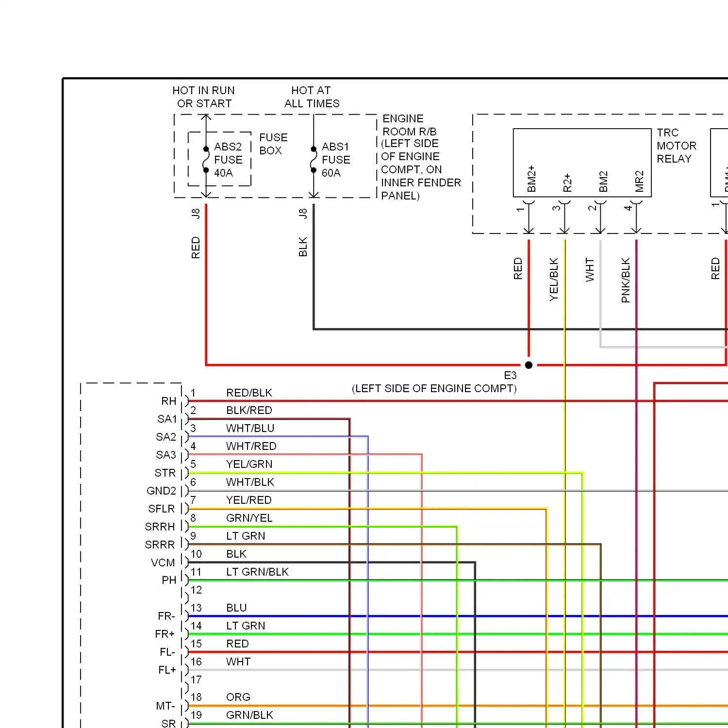
Task: Click the "WHT/BLK" wire color label
Action: click(250, 482)
